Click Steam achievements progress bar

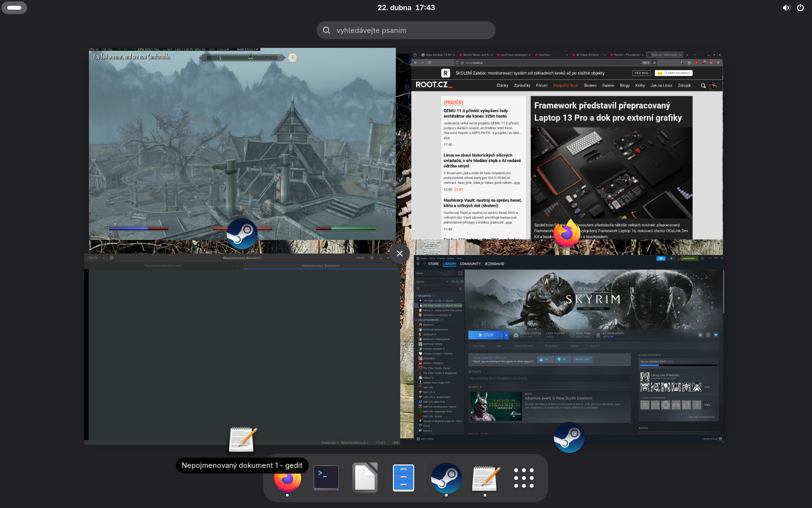point(678,365)
